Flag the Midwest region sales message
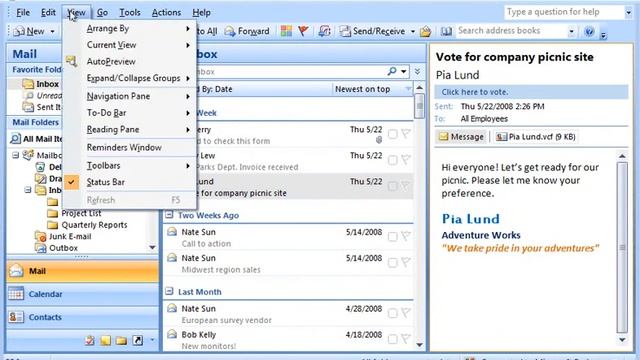The height and width of the screenshot is (360, 640). (406, 262)
